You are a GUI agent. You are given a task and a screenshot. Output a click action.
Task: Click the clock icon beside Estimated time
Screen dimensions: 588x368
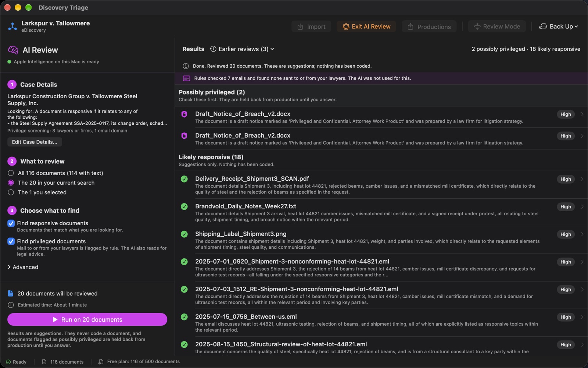(11, 305)
